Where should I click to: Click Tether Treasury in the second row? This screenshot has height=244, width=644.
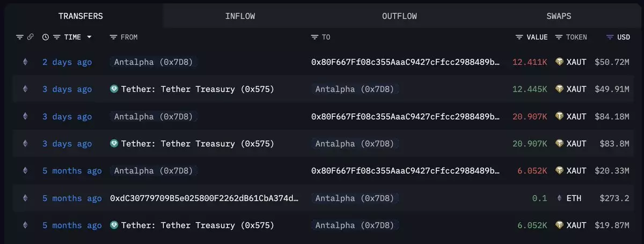[x=197, y=89]
